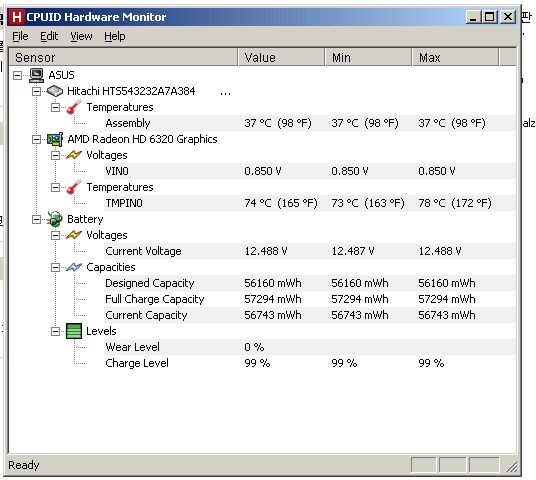Click TMPIN0 max value 78 °C

[455, 203]
